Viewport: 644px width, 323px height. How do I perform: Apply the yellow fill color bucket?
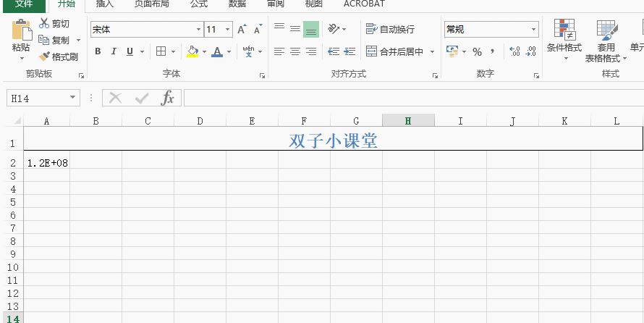click(x=192, y=51)
